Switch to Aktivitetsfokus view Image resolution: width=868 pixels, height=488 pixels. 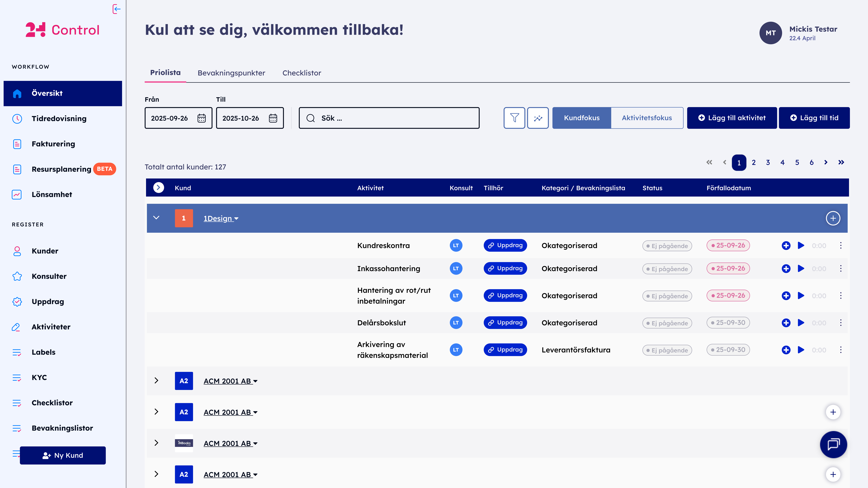point(647,118)
